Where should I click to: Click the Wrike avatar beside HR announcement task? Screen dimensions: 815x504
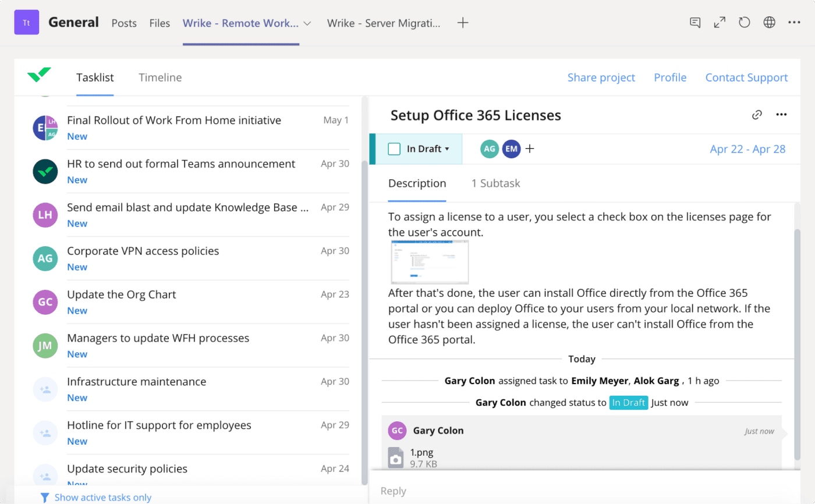point(45,172)
